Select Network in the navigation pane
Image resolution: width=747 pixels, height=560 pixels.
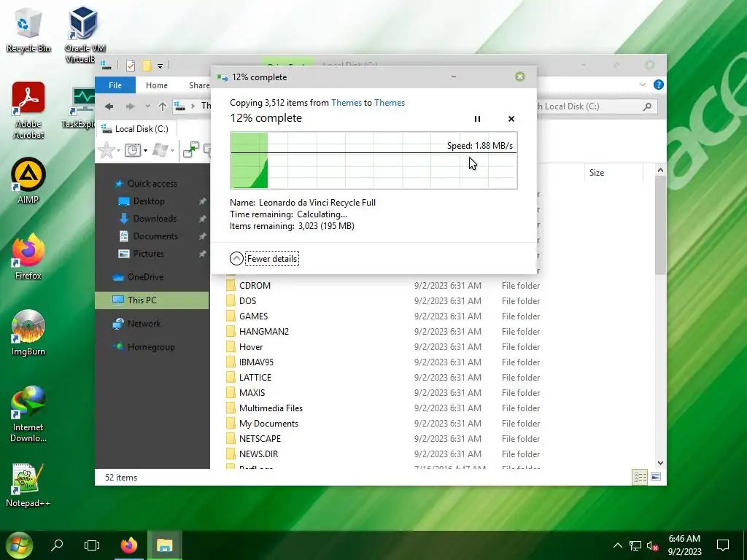(x=144, y=324)
